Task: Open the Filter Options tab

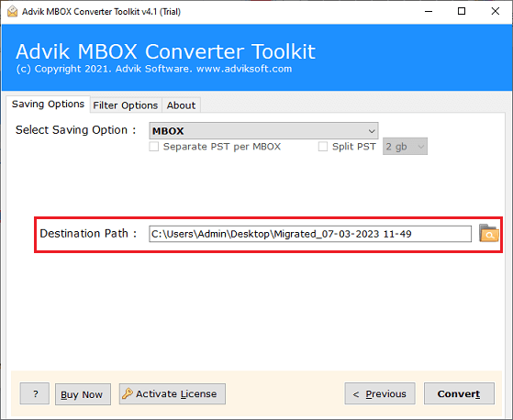Action: pos(126,105)
